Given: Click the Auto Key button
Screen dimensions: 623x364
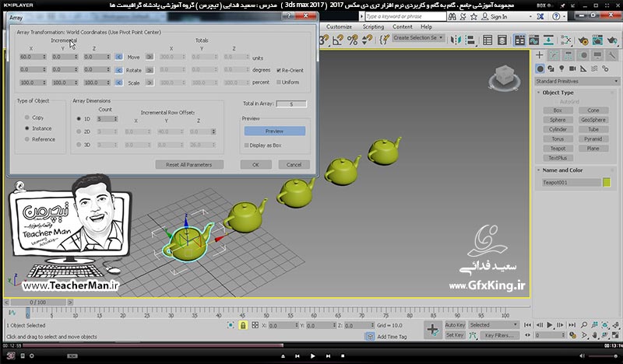Looking at the screenshot, I should pos(455,324).
